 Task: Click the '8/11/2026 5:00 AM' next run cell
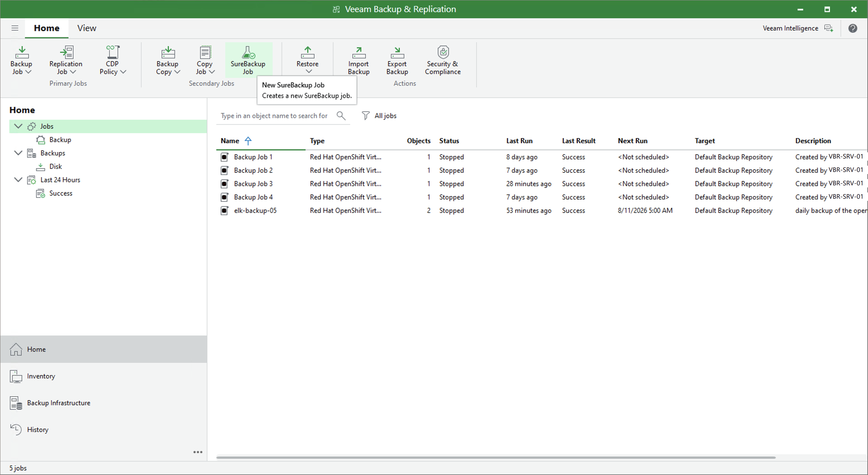645,211
